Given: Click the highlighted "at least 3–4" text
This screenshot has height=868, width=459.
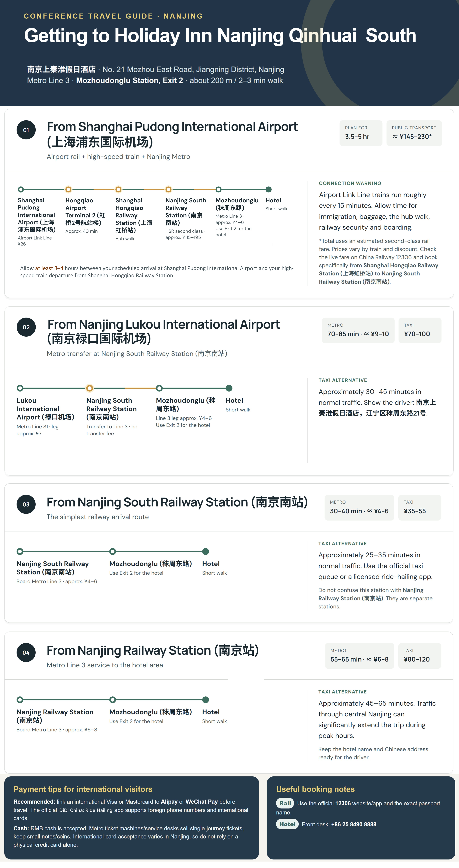Looking at the screenshot, I should [49, 268].
